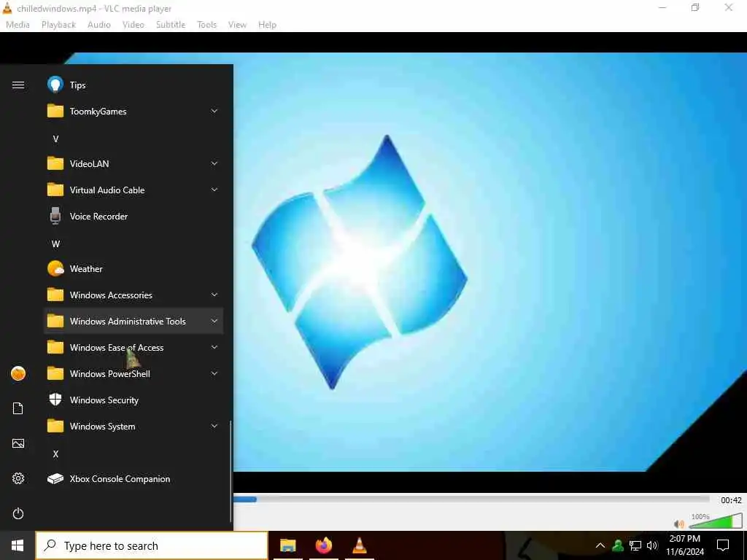
Task: Open the Media menu
Action: [18, 25]
